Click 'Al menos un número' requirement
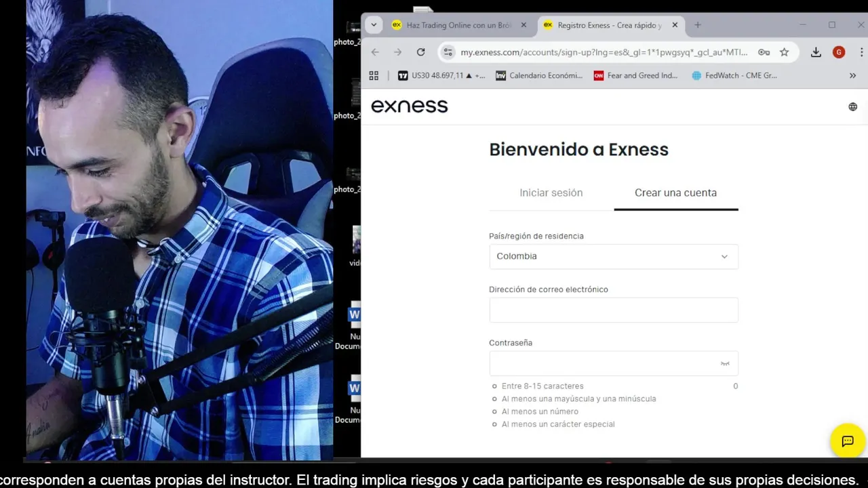The image size is (868, 488). (x=540, y=411)
